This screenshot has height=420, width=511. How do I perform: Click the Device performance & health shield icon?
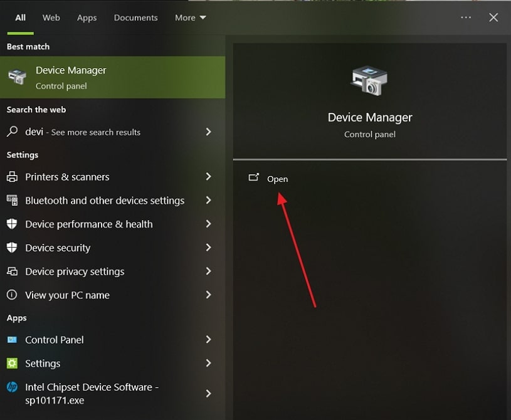click(11, 224)
